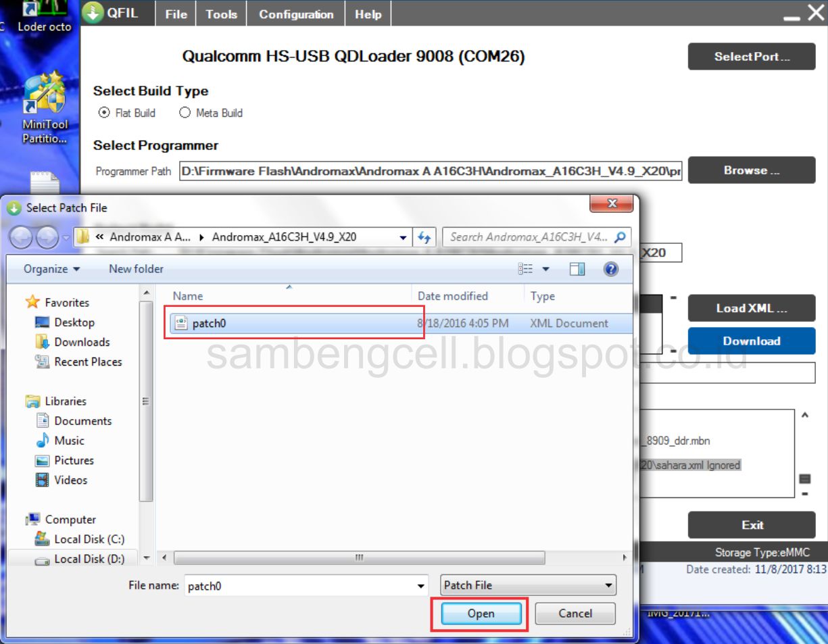This screenshot has width=828, height=644.
Task: Open the File menu in QFIL
Action: [176, 14]
